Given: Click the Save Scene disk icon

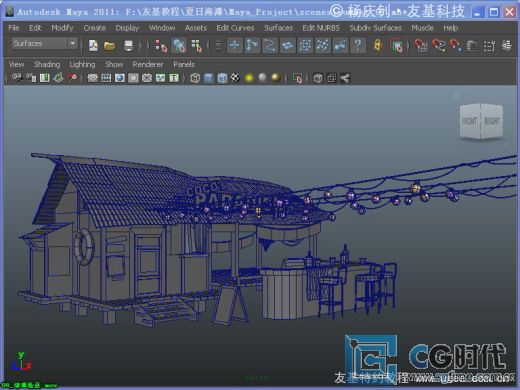Looking at the screenshot, I should click(x=128, y=45).
